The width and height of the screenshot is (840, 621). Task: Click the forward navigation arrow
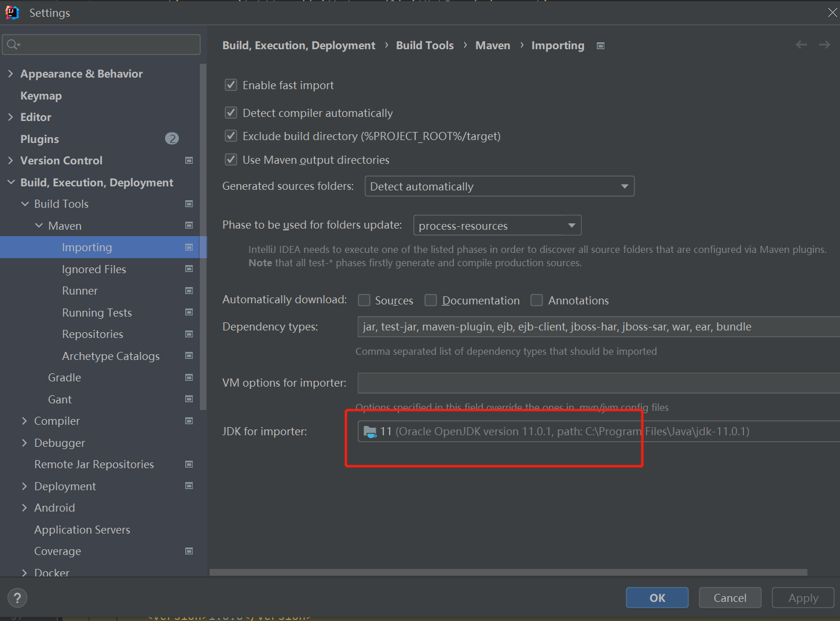coord(824,45)
